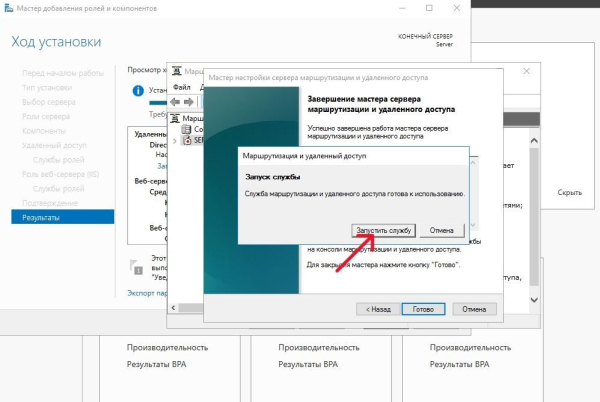Click the Запустить службу button
The width and height of the screenshot is (600, 402).
[383, 230]
